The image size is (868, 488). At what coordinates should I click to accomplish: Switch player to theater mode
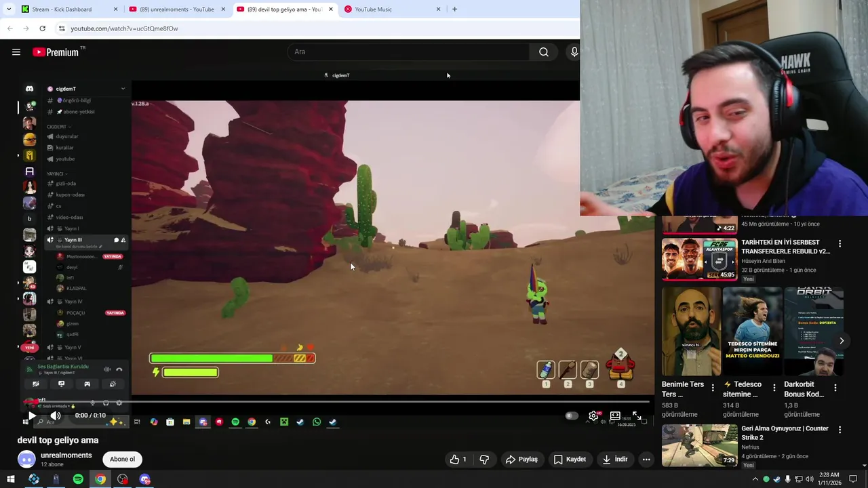[x=615, y=415]
